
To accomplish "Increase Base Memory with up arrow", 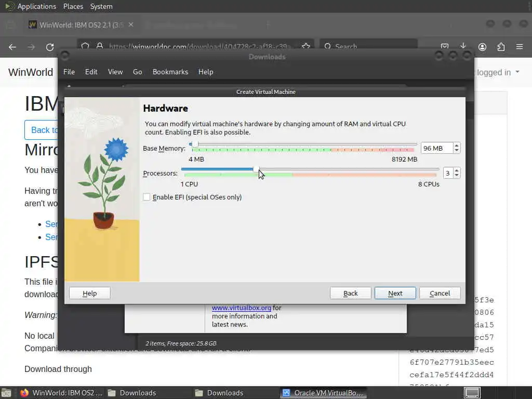I will [x=457, y=145].
